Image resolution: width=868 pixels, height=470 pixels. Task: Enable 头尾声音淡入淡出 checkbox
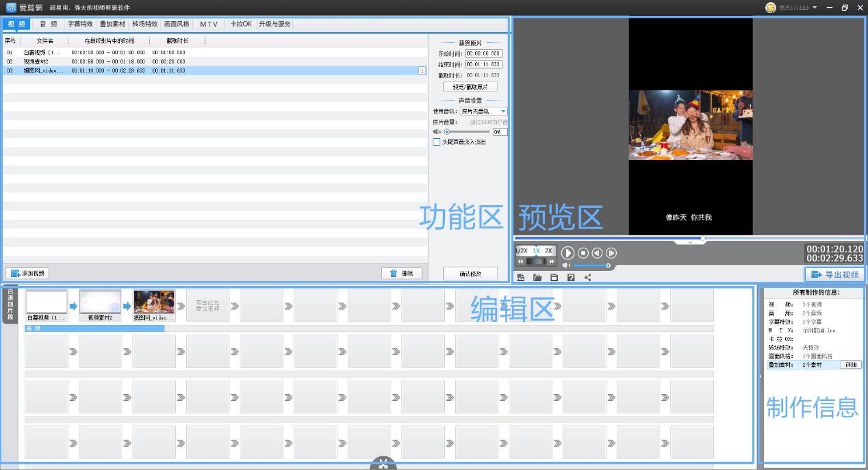[x=438, y=142]
